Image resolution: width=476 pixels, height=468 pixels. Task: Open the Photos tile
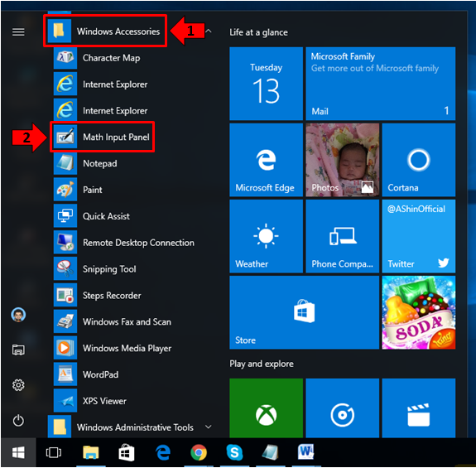pyautogui.click(x=343, y=160)
